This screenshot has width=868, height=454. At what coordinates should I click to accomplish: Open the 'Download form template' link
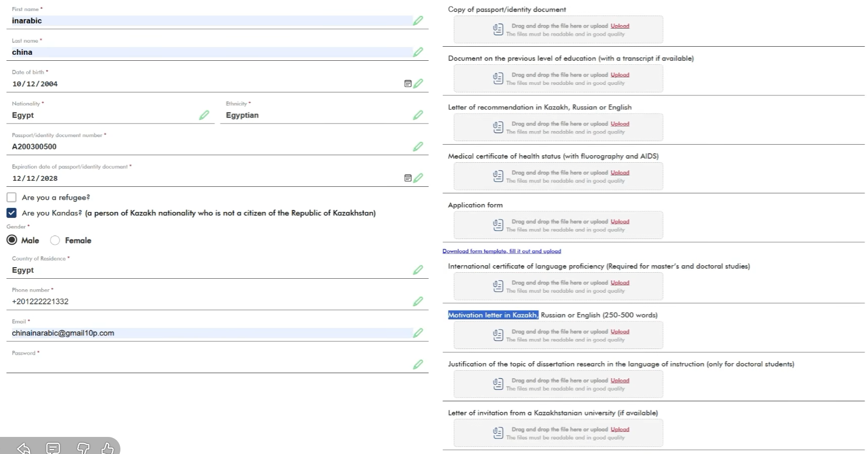(x=502, y=251)
